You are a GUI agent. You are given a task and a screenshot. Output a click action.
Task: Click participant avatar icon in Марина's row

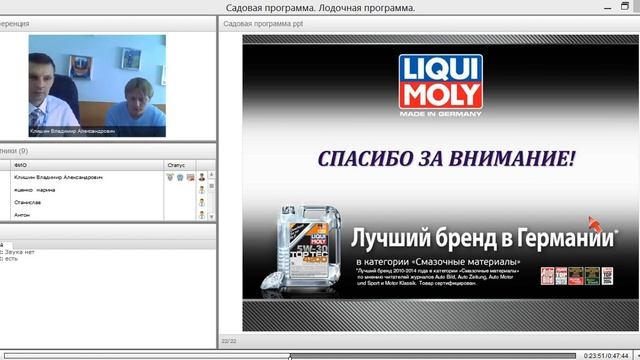point(202,190)
